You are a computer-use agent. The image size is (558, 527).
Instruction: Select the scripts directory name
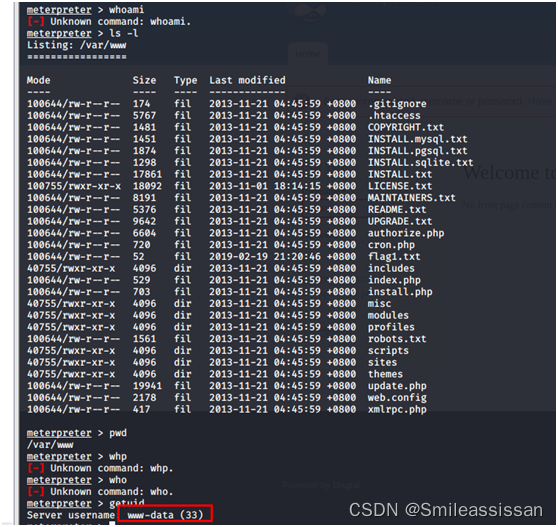(388, 351)
